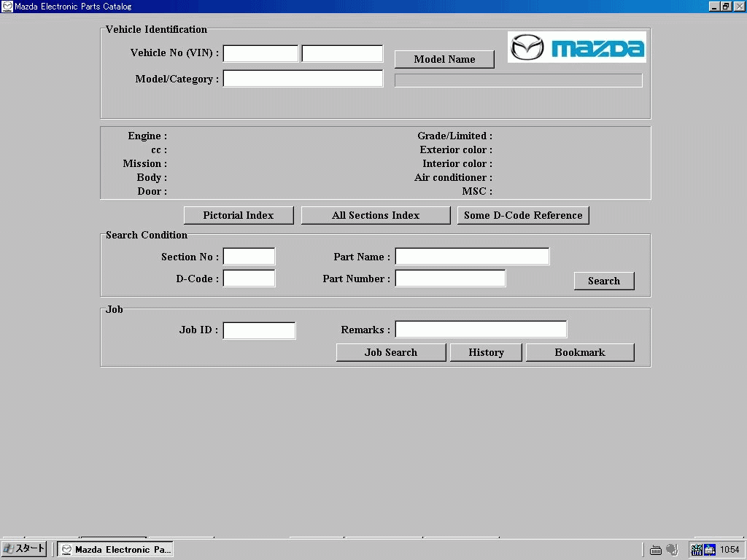Click the Job group title

(115, 309)
